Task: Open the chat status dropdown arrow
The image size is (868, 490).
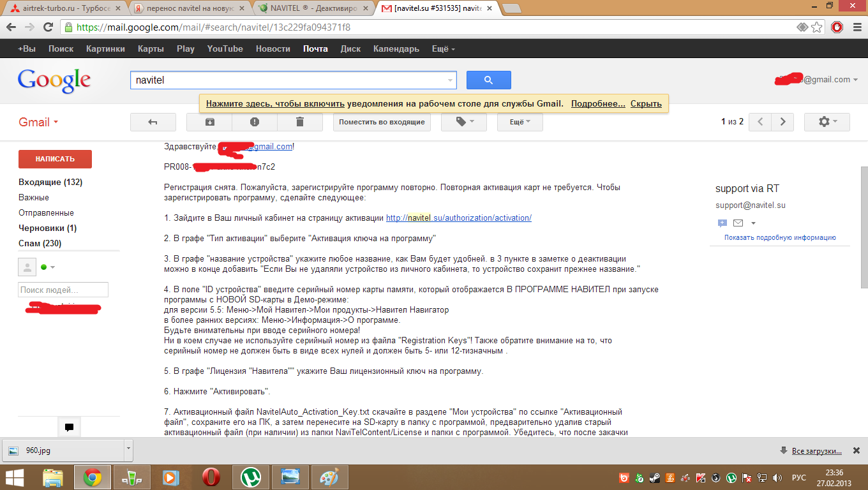Action: point(52,267)
